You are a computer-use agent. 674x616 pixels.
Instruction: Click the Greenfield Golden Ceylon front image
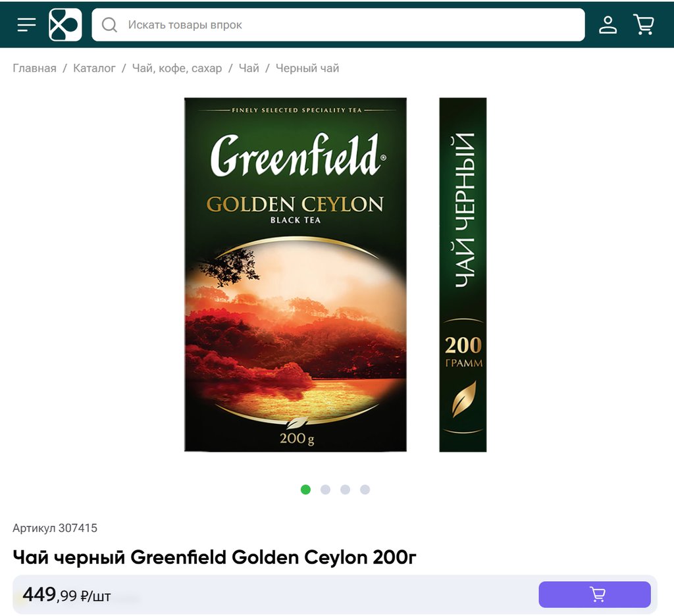[295, 274]
